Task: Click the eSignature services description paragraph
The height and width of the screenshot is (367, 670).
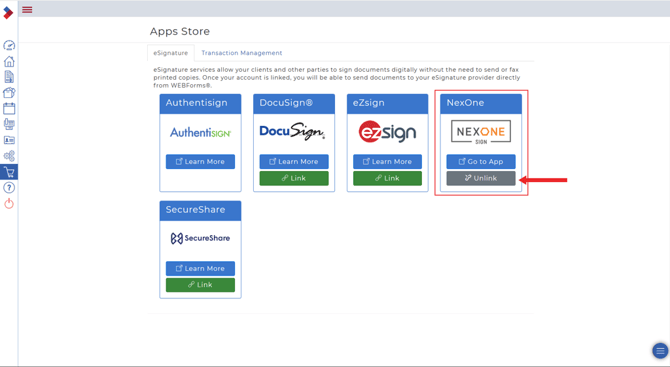Action: (x=337, y=77)
